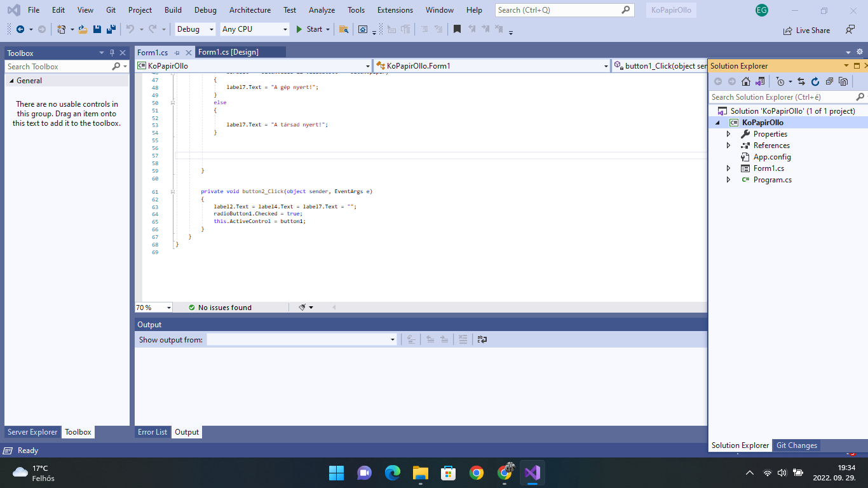Click the Solution Explorer Home icon
Screen dimensions: 868x488
pyautogui.click(x=746, y=81)
